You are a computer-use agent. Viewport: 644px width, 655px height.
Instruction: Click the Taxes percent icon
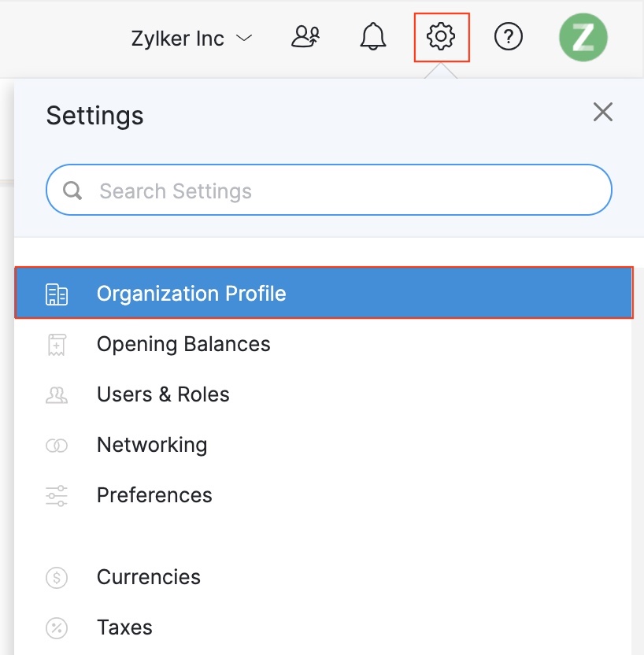tap(56, 627)
